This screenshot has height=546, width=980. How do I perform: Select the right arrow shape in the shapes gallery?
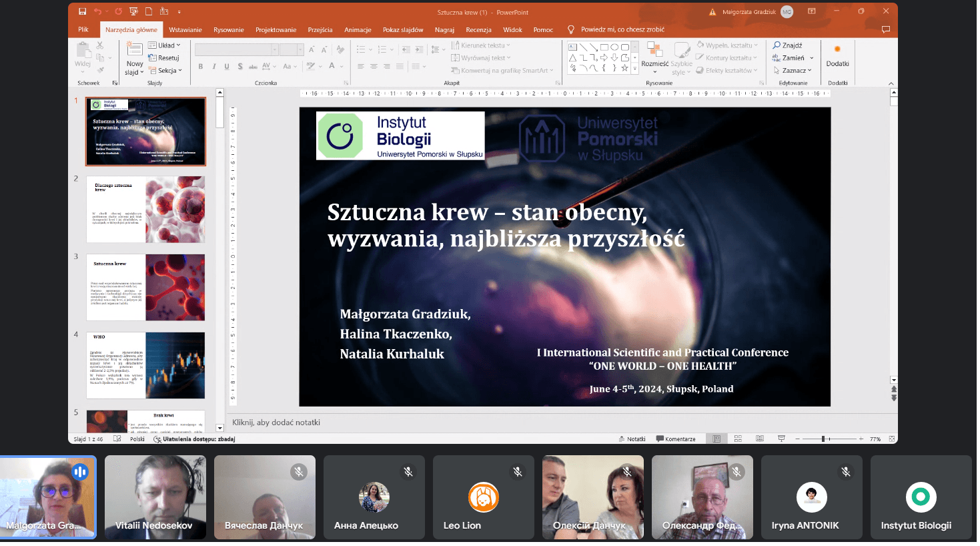tap(604, 57)
